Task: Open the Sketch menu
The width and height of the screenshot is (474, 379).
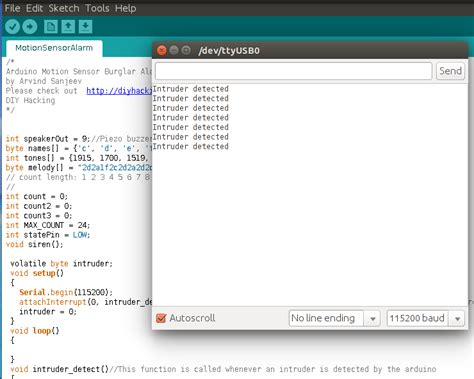Action: (x=64, y=8)
